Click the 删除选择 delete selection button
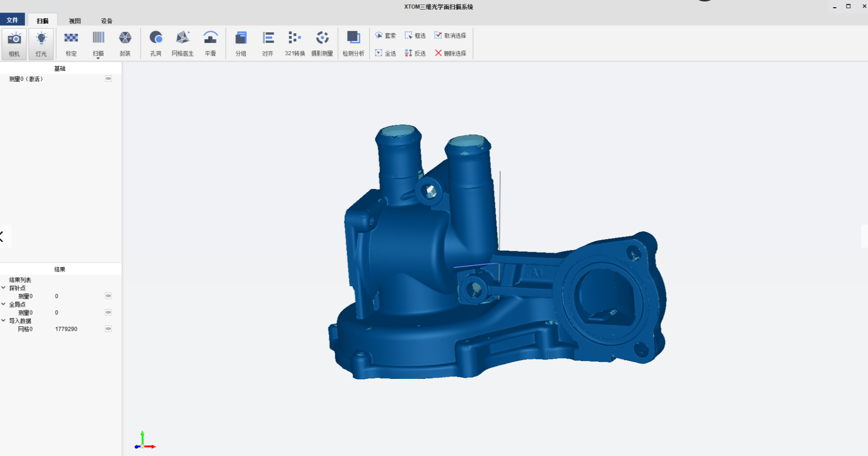 450,53
